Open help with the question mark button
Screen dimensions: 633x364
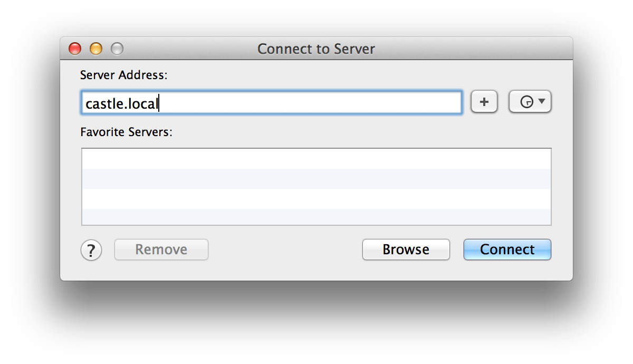click(91, 250)
